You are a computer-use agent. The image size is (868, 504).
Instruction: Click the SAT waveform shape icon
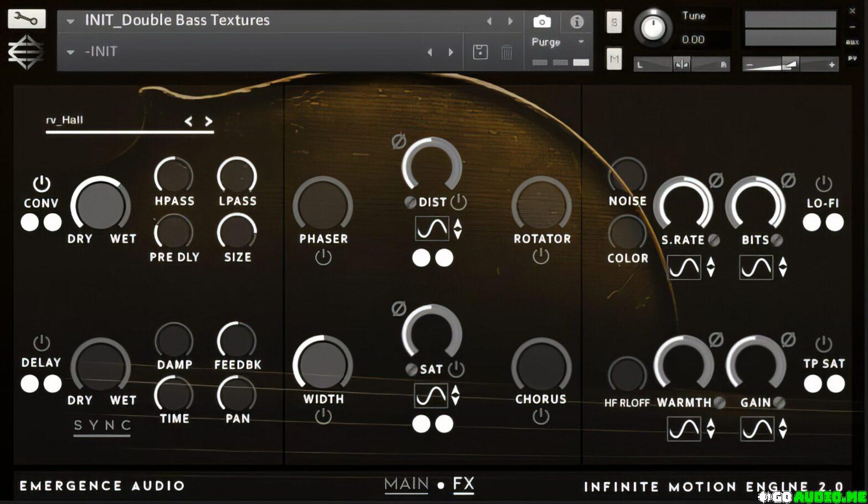(431, 395)
